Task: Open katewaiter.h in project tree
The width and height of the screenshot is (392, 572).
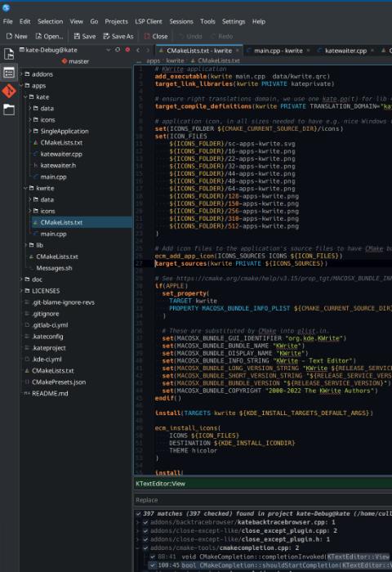Action: (58, 165)
